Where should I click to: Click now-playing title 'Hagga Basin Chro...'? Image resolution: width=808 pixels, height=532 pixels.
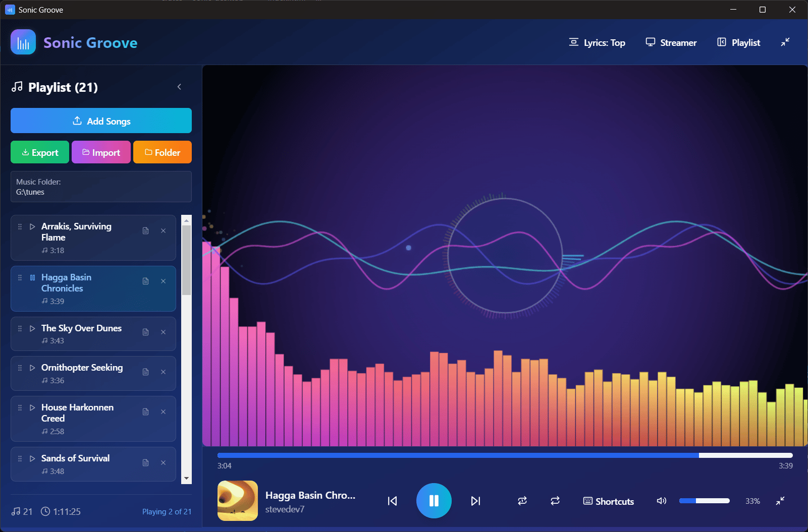(310, 495)
